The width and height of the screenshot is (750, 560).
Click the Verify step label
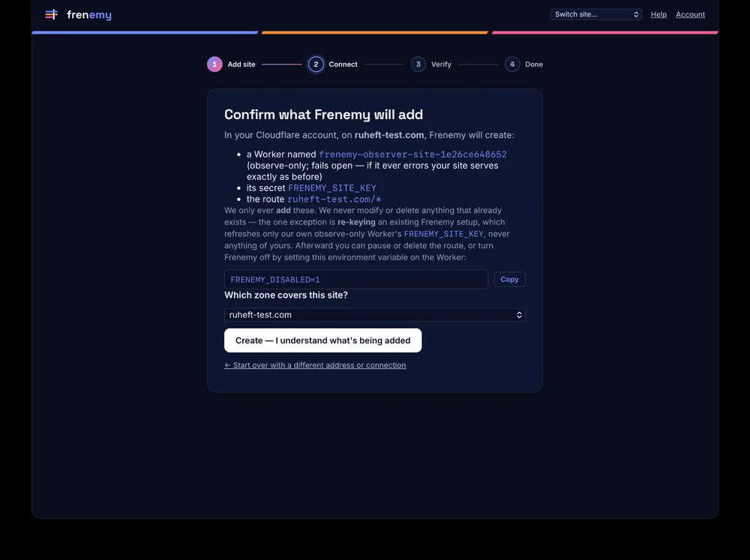(441, 64)
